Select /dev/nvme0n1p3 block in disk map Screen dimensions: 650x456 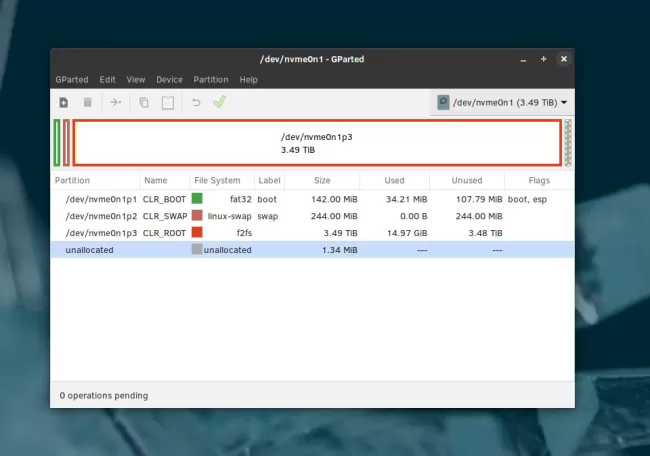316,142
